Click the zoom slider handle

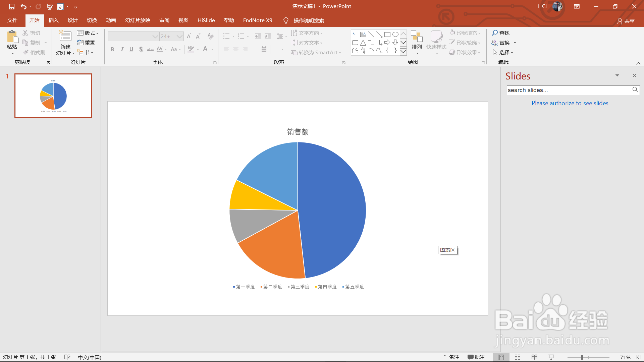(582, 357)
